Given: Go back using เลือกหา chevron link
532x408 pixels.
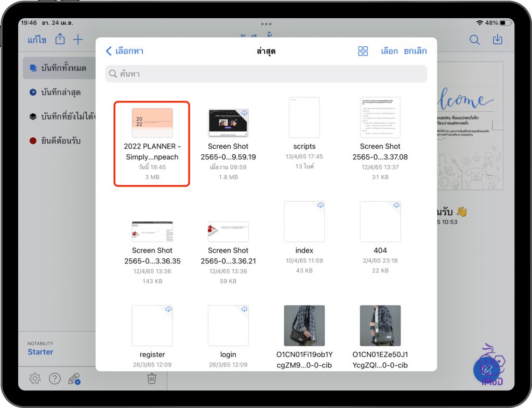Looking at the screenshot, I should (125, 51).
